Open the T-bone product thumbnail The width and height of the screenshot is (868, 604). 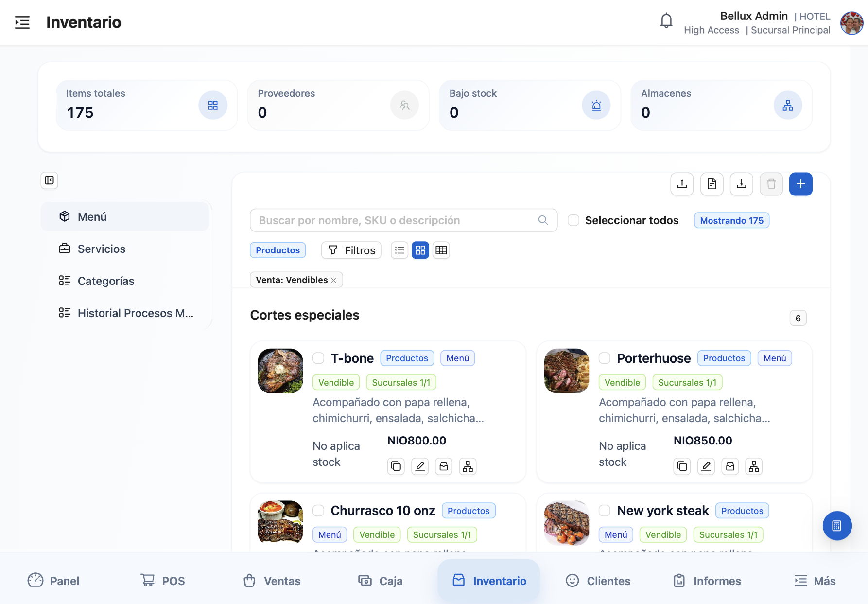click(x=280, y=371)
